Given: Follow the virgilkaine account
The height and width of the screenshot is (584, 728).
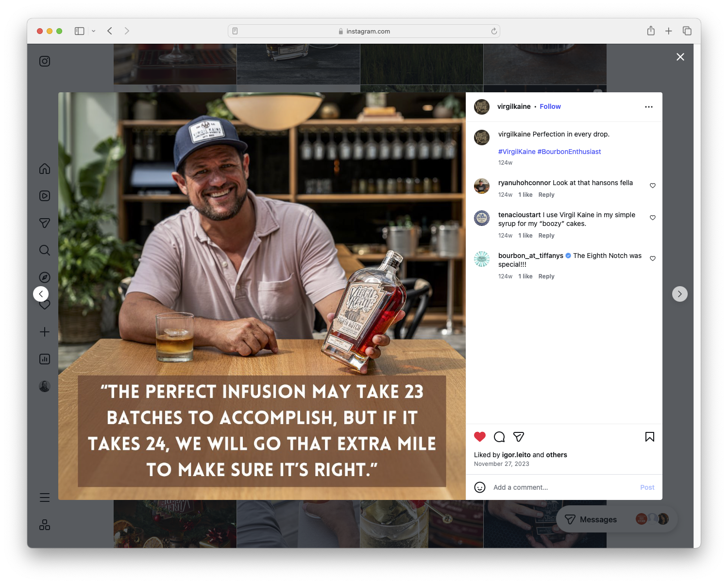Looking at the screenshot, I should (x=550, y=106).
